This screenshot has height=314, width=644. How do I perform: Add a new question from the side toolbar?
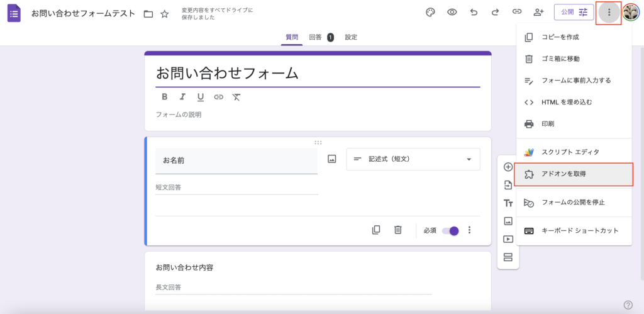tap(508, 167)
